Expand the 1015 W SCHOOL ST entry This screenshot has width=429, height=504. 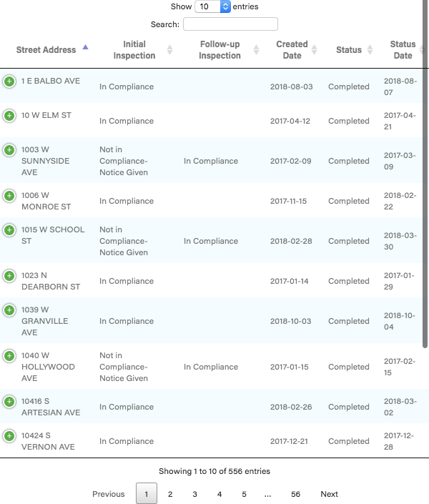pos(9,230)
